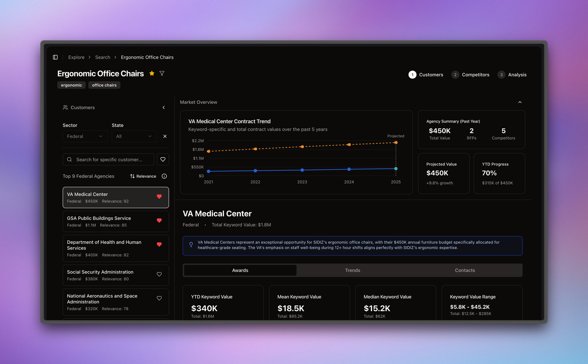This screenshot has height=364, width=588.
Task: Switch to the Contacts tab
Action: pyautogui.click(x=465, y=270)
